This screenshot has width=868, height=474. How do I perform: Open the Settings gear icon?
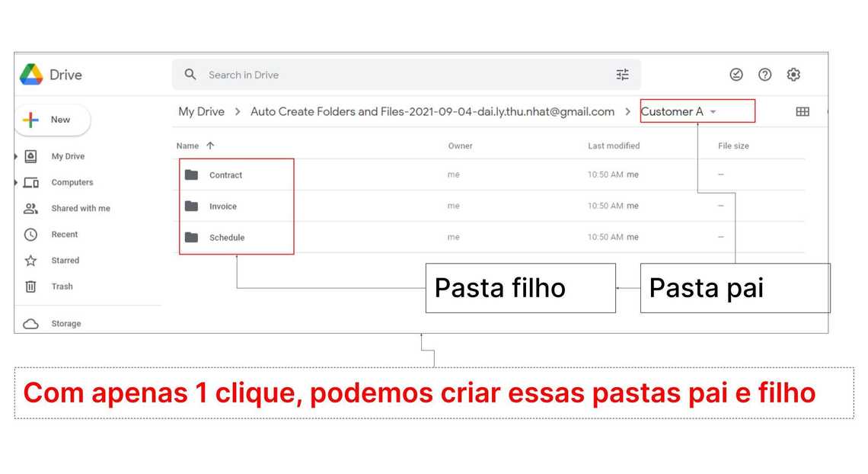pyautogui.click(x=793, y=74)
